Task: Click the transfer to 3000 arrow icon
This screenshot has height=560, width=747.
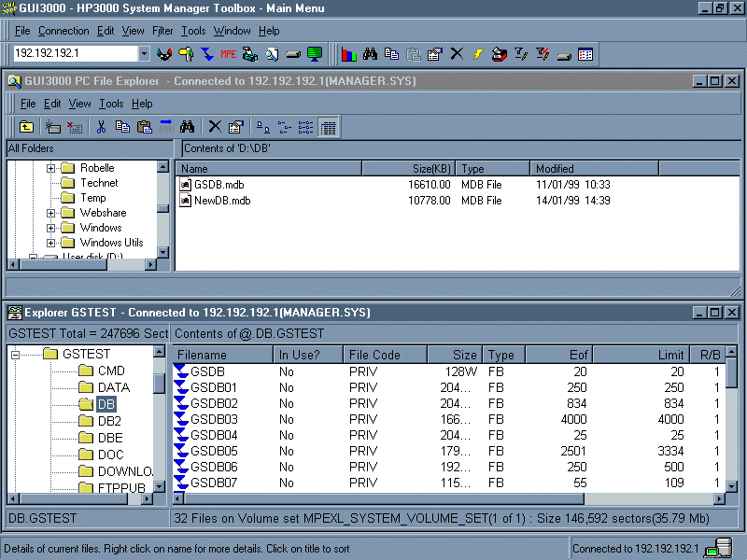Action: coord(166,127)
